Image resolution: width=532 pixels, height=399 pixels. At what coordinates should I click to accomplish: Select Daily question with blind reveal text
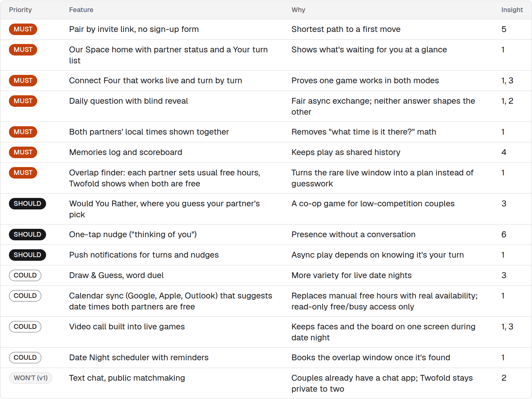point(129,101)
